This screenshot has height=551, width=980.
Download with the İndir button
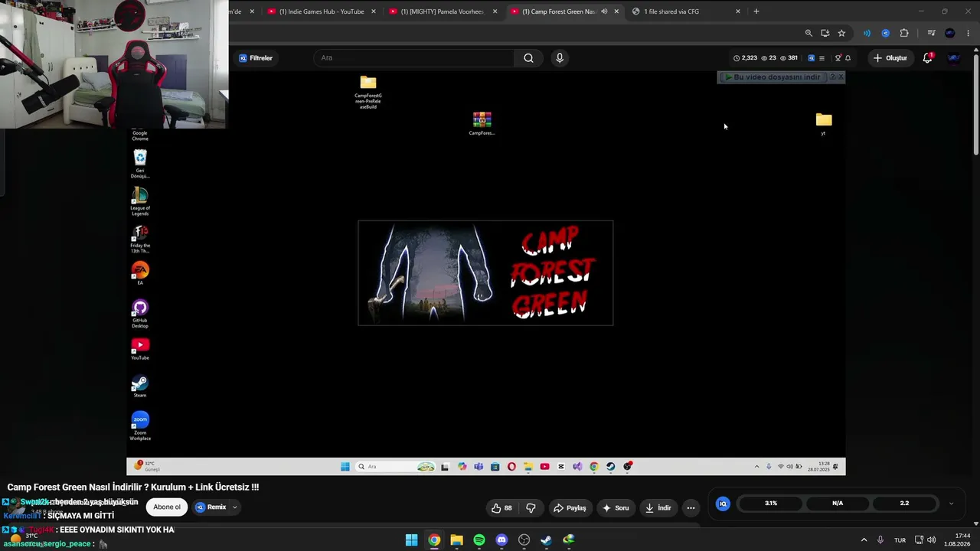(x=658, y=508)
